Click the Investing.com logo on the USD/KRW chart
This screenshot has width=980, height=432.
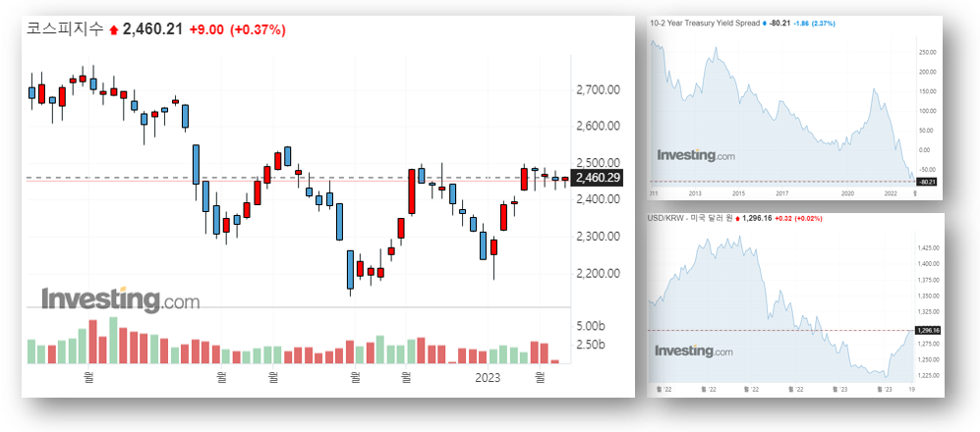pos(694,351)
